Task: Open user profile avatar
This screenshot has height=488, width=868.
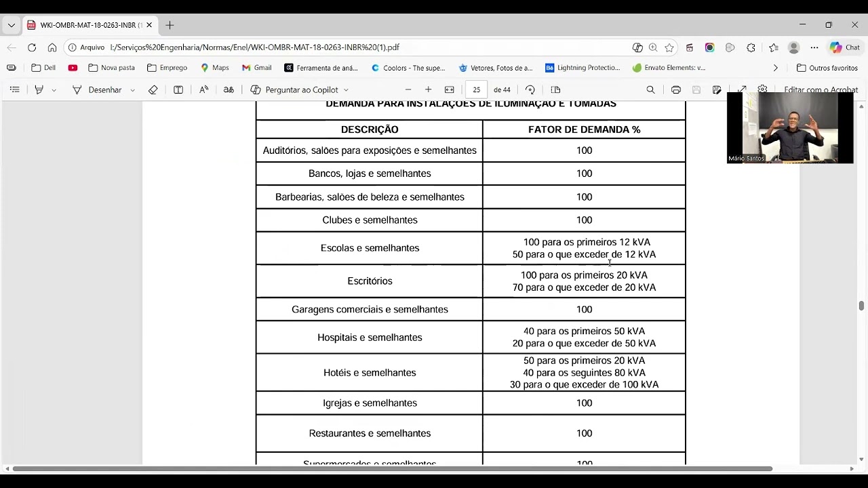Action: click(794, 47)
